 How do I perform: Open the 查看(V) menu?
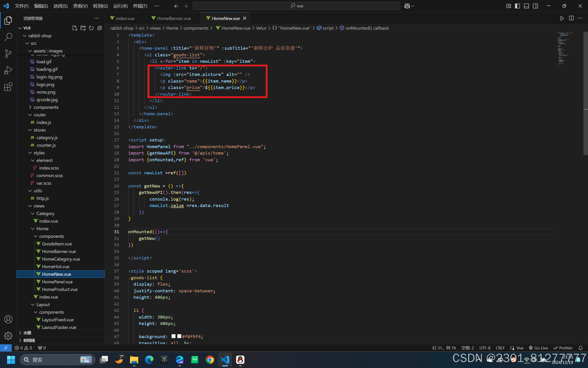[80, 6]
